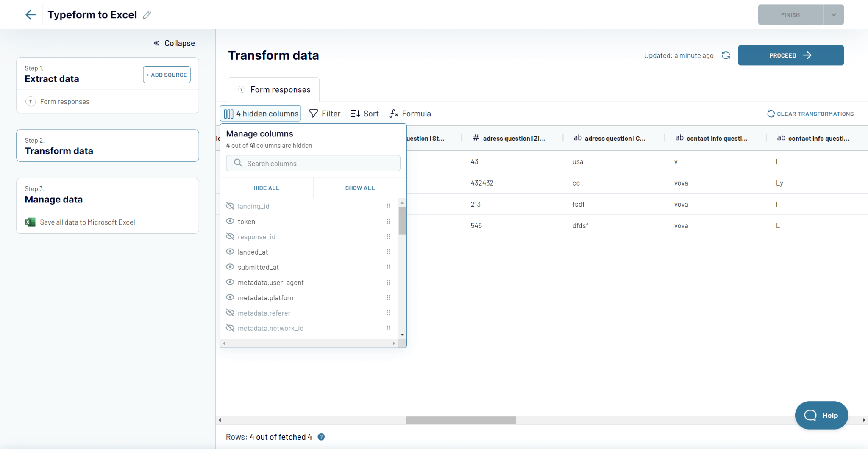
Task: Select the pencil icon to rename the workflow
Action: [147, 15]
